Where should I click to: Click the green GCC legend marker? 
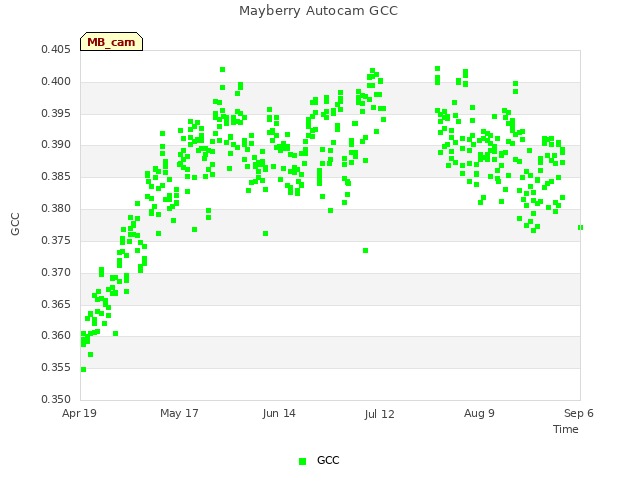[x=302, y=461]
